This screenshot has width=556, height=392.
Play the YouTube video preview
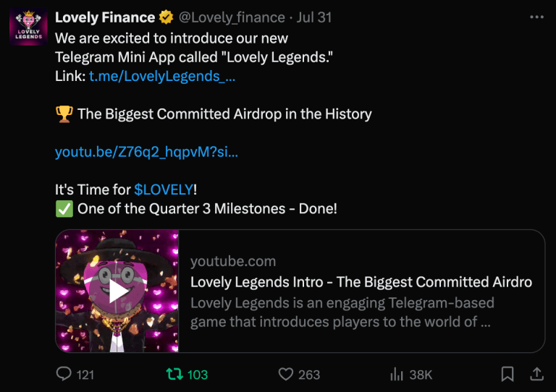pyautogui.click(x=117, y=291)
